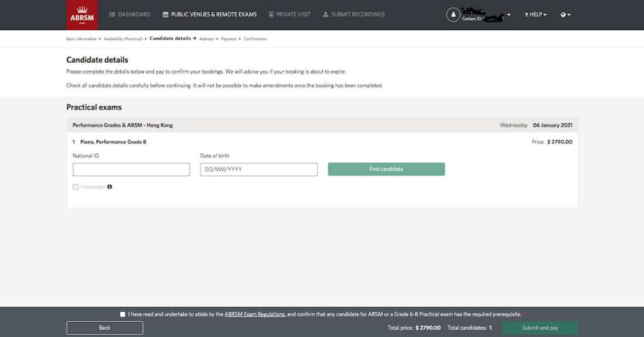Image resolution: width=644 pixels, height=337 pixels.
Task: Click the calendar icon beside Public Venues
Action: click(165, 14)
